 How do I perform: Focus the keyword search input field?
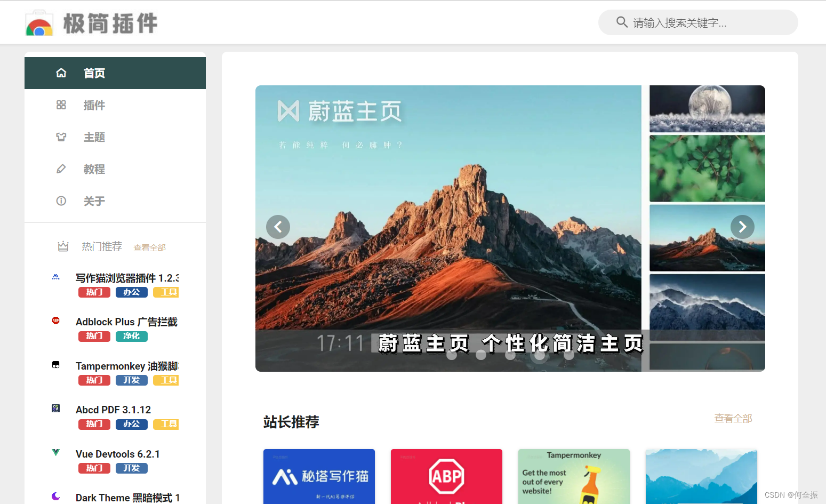[698, 22]
